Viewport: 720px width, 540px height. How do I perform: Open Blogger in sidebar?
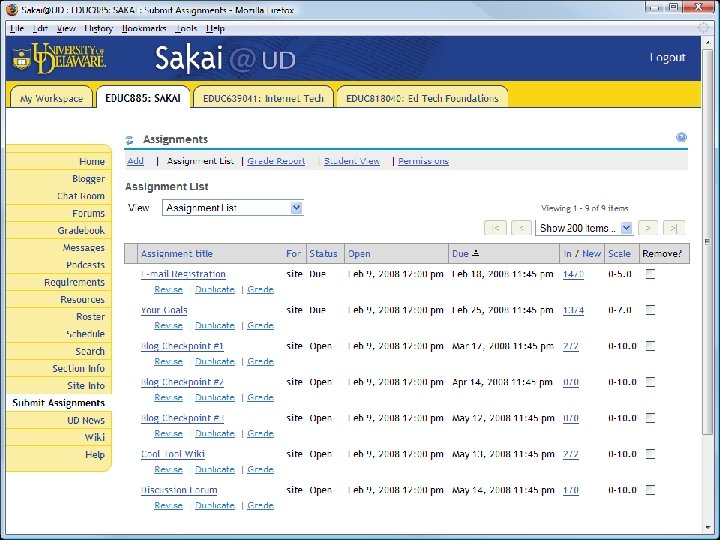point(88,179)
